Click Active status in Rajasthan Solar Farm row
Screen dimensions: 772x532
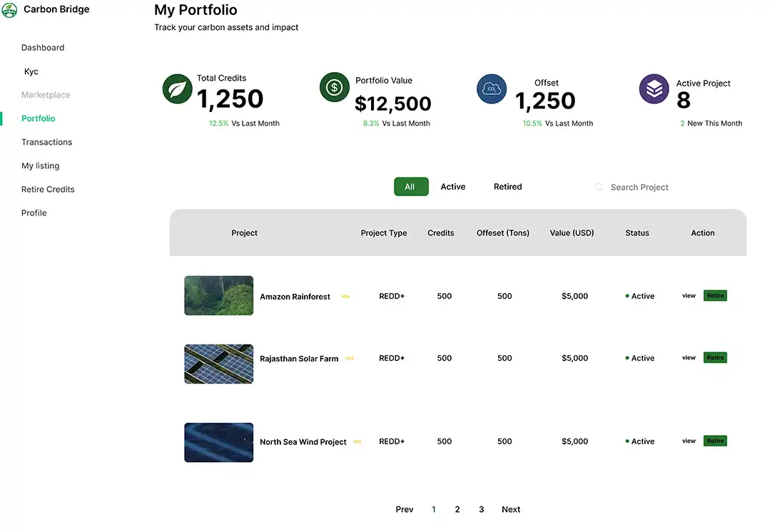pyautogui.click(x=640, y=358)
